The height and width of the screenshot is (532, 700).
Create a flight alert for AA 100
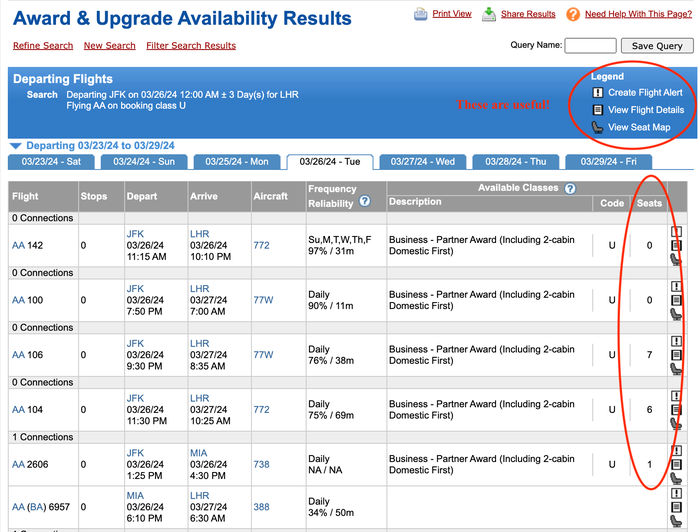[x=676, y=286]
